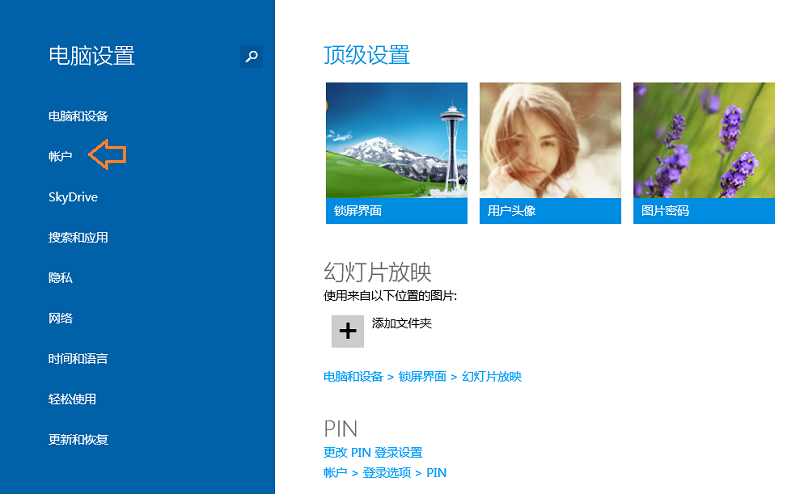Click the PIN section heading
The height and width of the screenshot is (494, 800).
pyautogui.click(x=340, y=429)
